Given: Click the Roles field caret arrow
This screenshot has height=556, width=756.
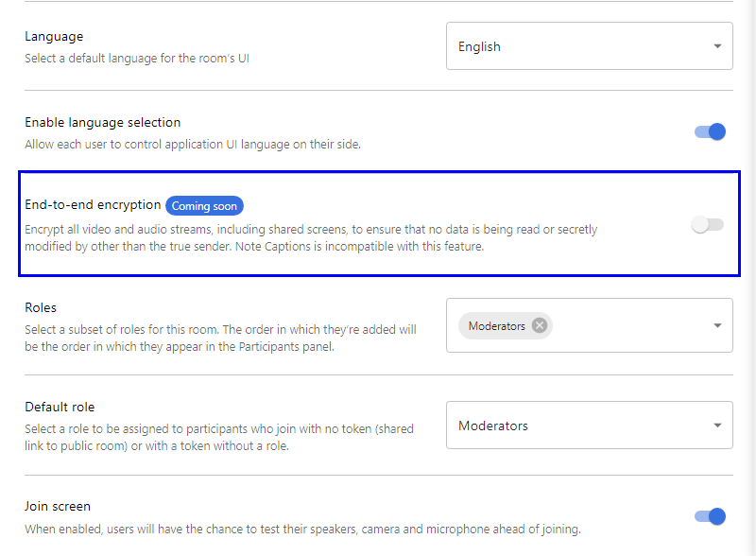Looking at the screenshot, I should 717,325.
